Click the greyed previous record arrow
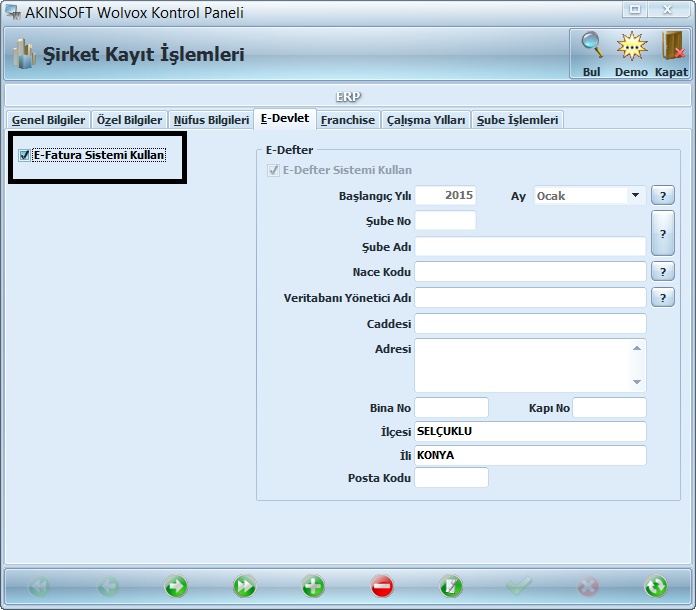 (x=108, y=586)
